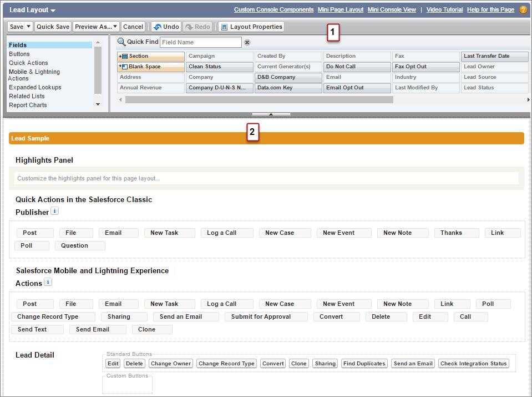Select the Clean Status field
This screenshot has height=397, width=532.
[220, 67]
